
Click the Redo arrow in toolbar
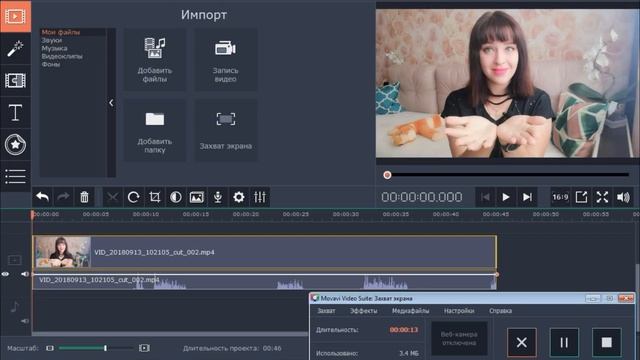tap(63, 198)
